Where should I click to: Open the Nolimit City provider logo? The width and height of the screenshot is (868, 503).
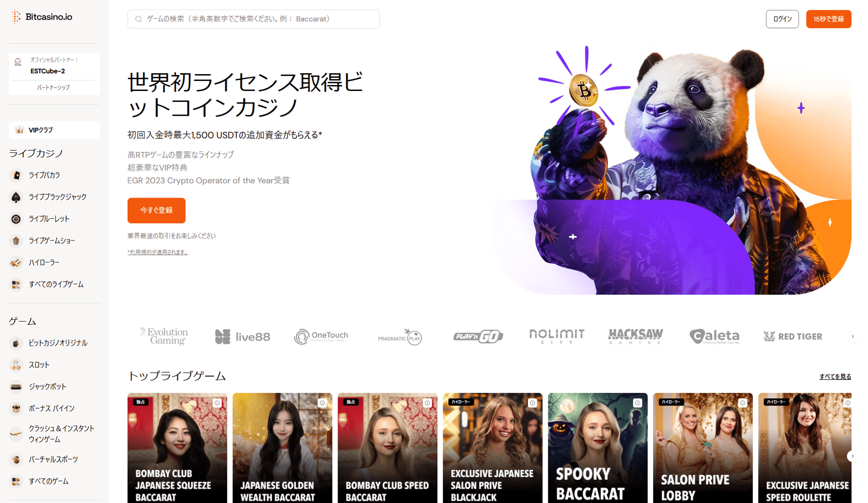pyautogui.click(x=556, y=336)
